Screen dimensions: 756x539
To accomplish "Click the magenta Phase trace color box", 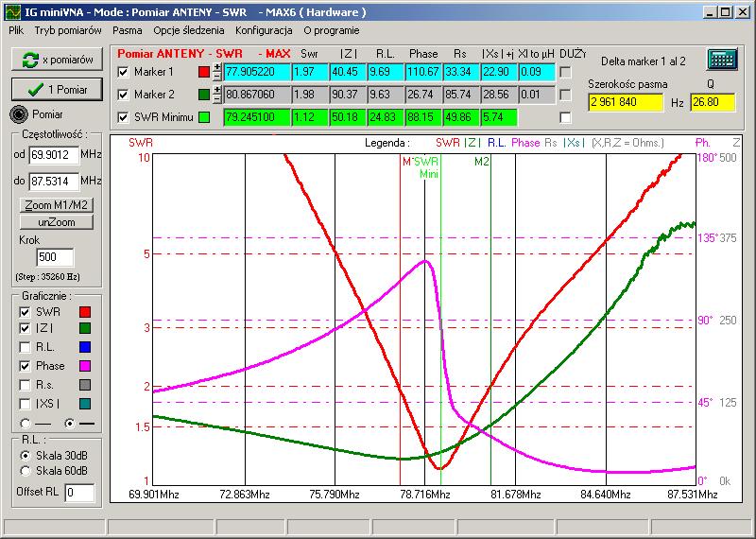I will click(x=85, y=365).
